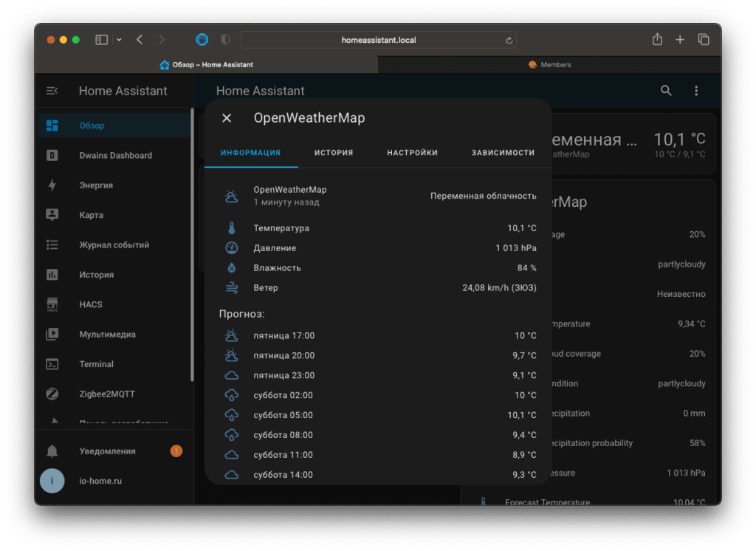Viewport: 756px width, 551px height.
Task: Click the Неизвестно value in background card
Action: (x=681, y=294)
